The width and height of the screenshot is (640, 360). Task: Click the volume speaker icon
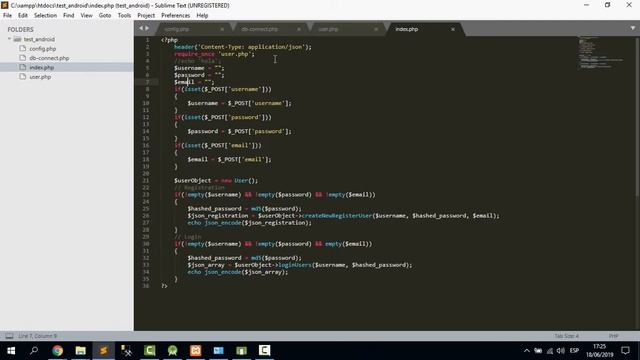561,351
